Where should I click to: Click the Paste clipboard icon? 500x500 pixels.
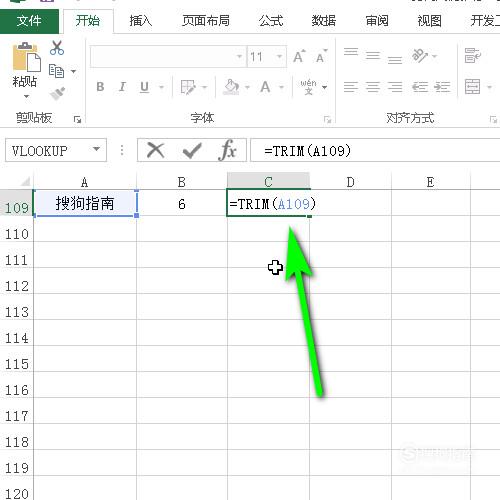click(26, 57)
